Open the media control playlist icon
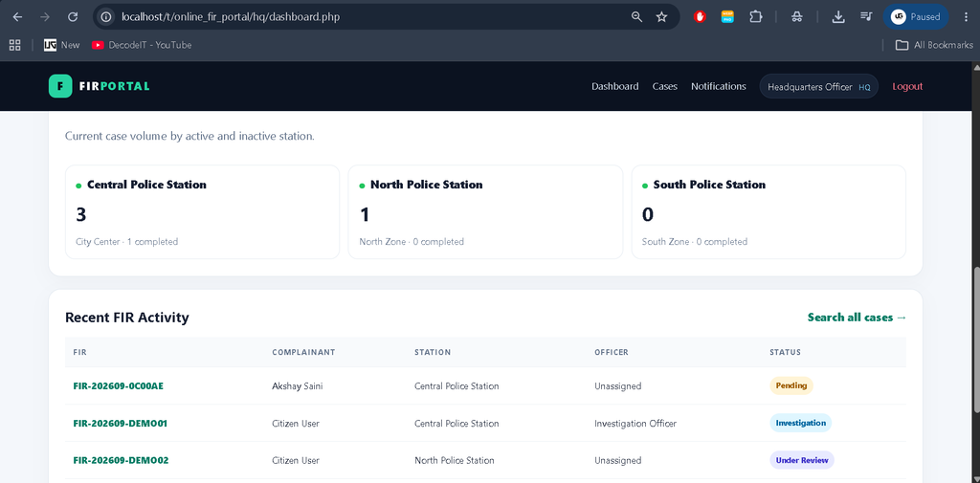 865,17
